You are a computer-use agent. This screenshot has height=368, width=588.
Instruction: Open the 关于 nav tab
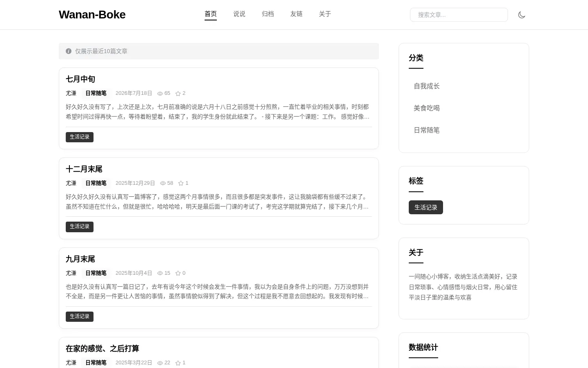325,14
